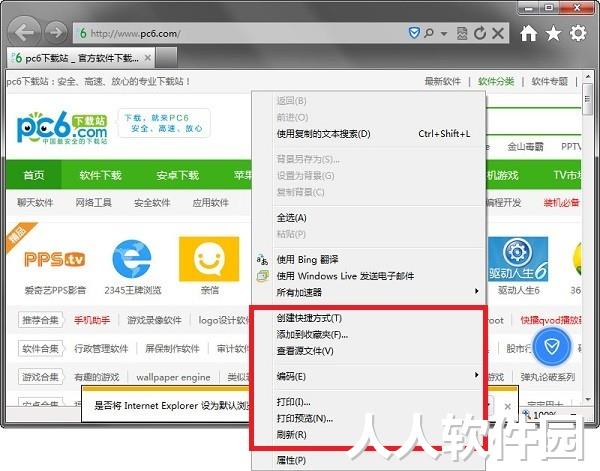This screenshot has width=600, height=471.
Task: Open 手机助手 red link
Action: pyautogui.click(x=92, y=320)
